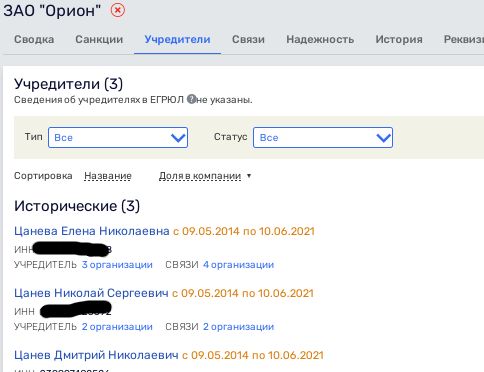Click the red X icon beside ЗАО "Орион"
484x372 pixels.
point(118,10)
